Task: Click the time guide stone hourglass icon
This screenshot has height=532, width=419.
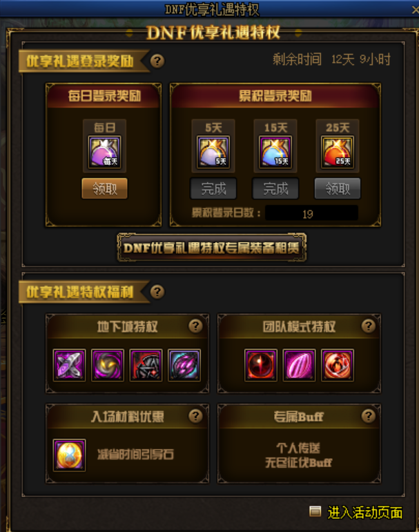Action: (69, 455)
